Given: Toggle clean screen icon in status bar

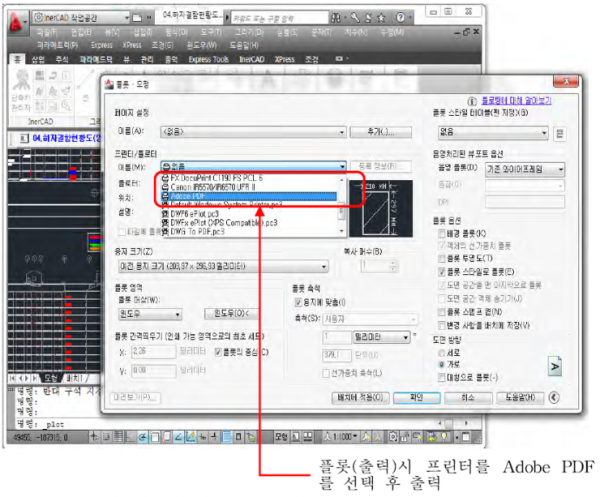Looking at the screenshot, I should (x=466, y=437).
